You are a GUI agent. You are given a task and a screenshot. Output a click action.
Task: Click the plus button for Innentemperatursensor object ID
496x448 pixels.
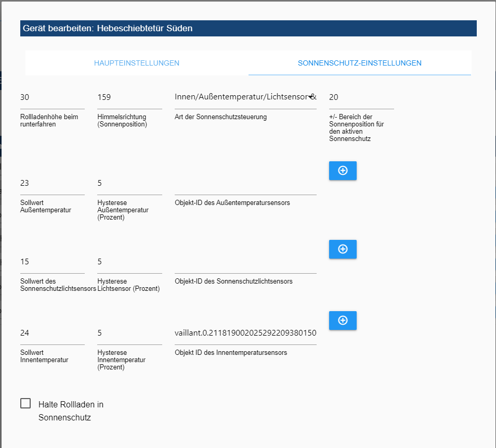pyautogui.click(x=343, y=321)
